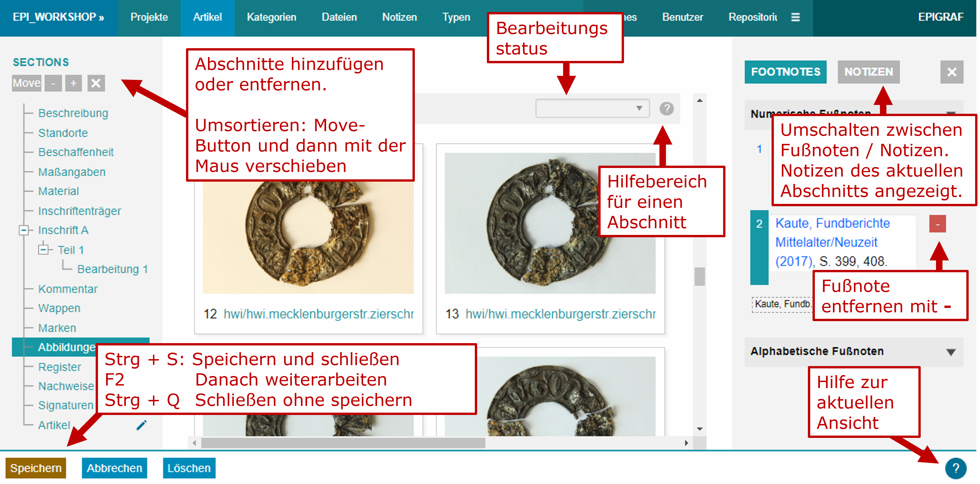Open the Bearbeitungsstatus dropdown
Screen dimensions: 980x484
(592, 108)
